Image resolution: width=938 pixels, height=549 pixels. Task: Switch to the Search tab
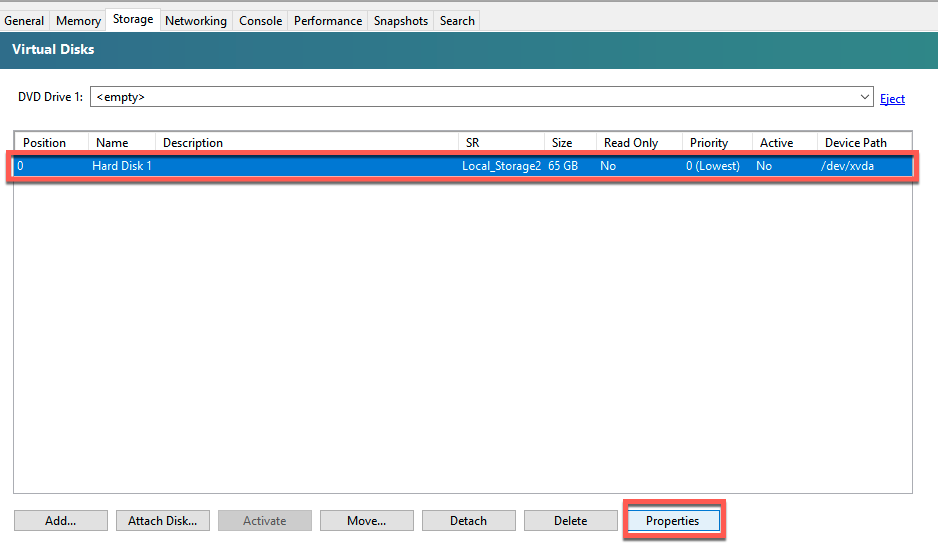tap(457, 21)
